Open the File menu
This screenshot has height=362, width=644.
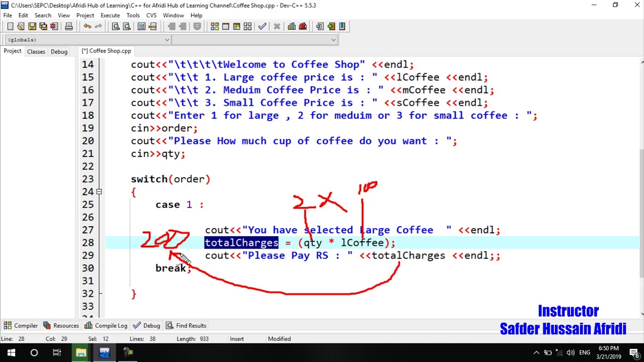click(x=8, y=16)
